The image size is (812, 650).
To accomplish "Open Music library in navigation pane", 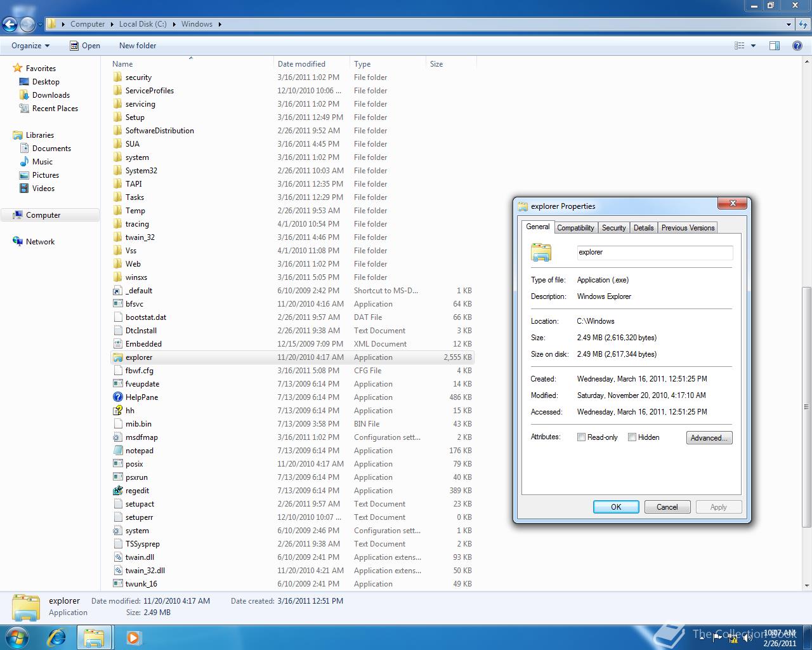I will pos(43,162).
